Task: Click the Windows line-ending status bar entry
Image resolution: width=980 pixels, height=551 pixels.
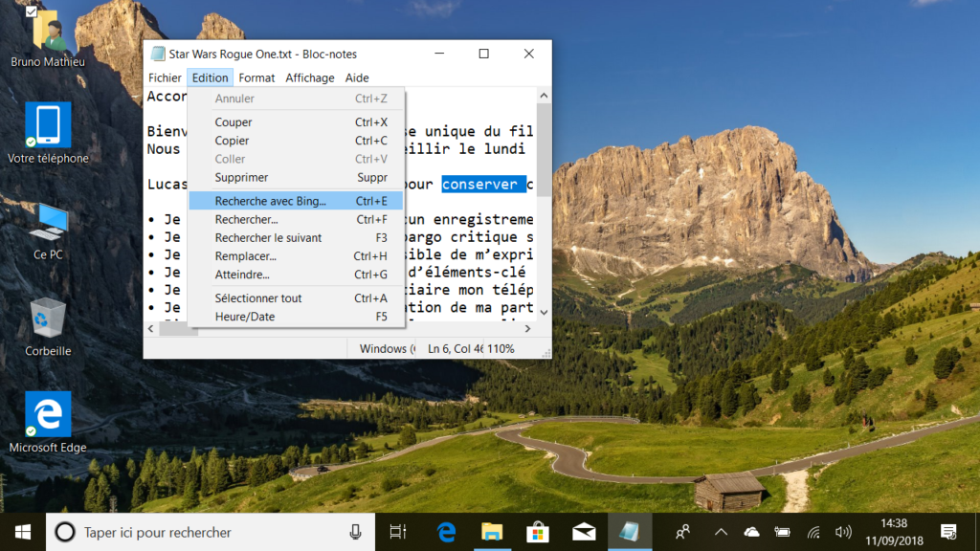Action: tap(387, 348)
